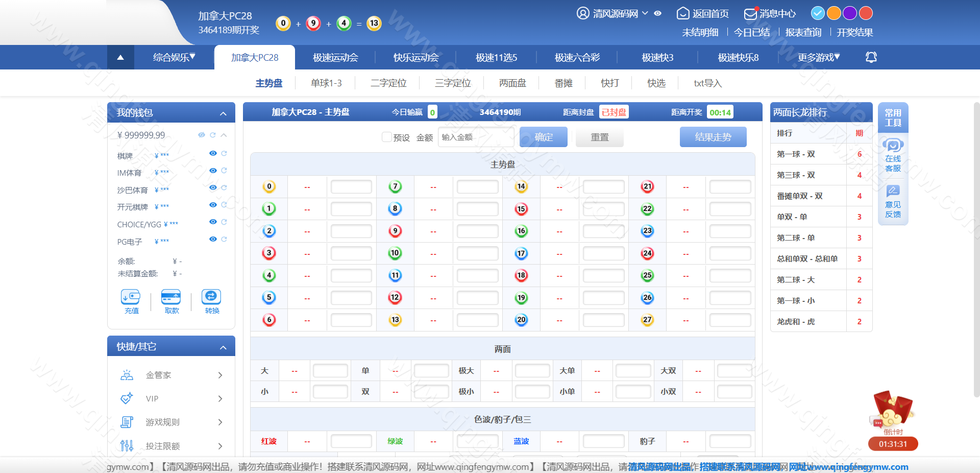Collapse navigation with the up triangle button
The height and width of the screenshot is (473, 980).
click(120, 57)
